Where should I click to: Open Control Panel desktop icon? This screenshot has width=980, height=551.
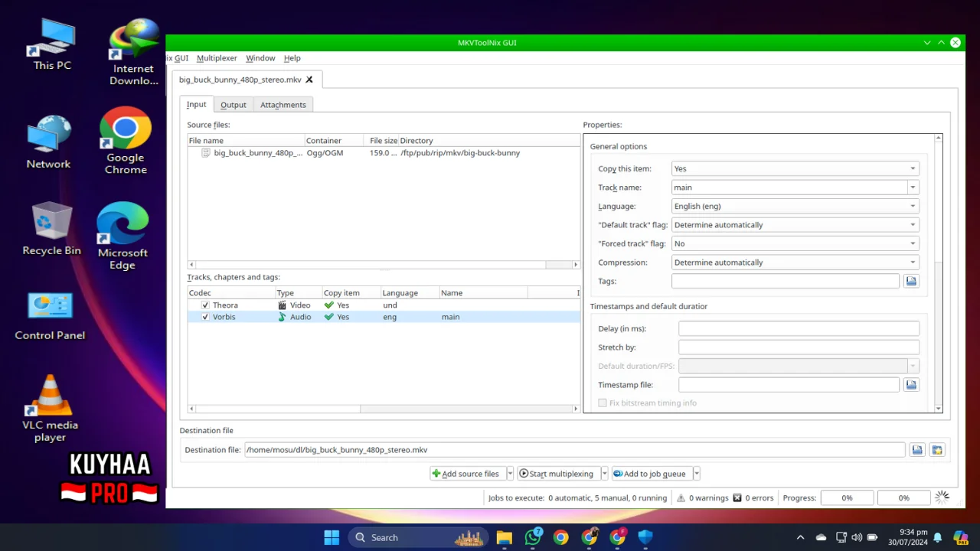pos(50,317)
